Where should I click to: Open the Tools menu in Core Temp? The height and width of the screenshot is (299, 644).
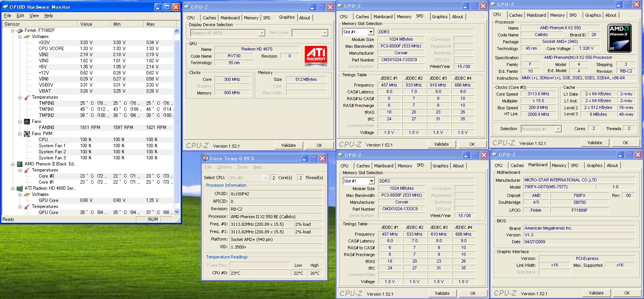tap(242, 167)
